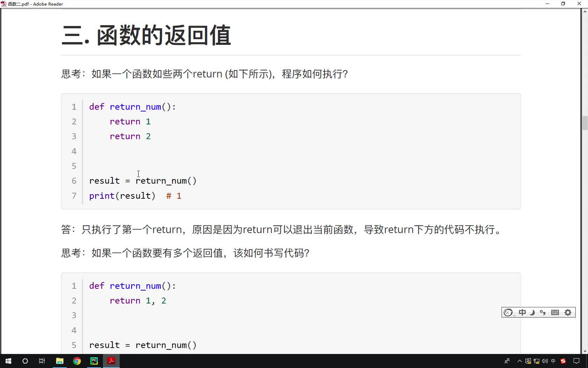Toggle Chinese/English mode on IME floating bar
This screenshot has height=368, width=588.
tap(522, 313)
